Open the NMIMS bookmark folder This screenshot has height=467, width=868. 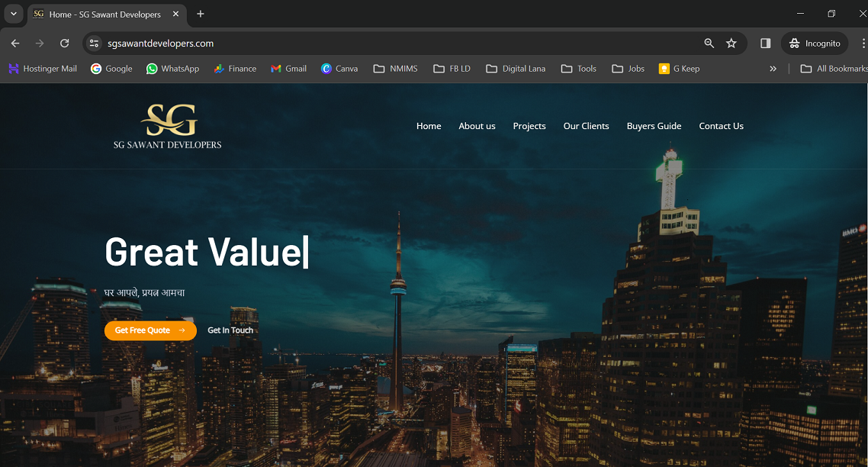(x=395, y=69)
